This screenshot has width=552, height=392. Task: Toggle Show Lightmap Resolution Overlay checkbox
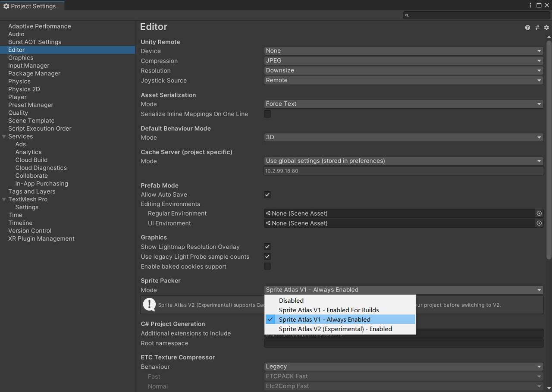tap(267, 247)
